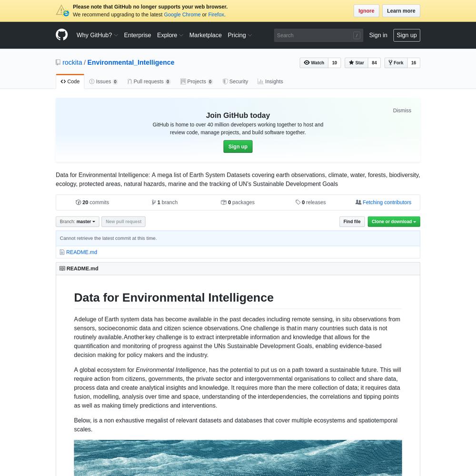Click the green Sign up button in banner

pos(238,147)
